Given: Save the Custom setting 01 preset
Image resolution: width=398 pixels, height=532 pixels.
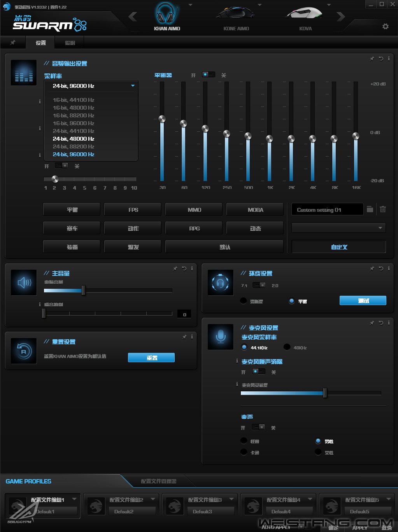Looking at the screenshot, I should 370,209.
